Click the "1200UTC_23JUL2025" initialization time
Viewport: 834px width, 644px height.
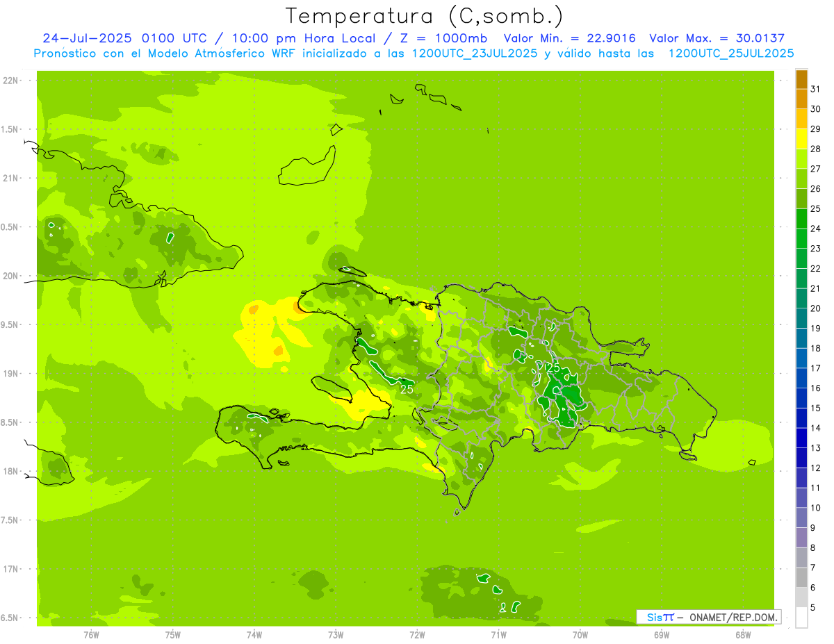(x=475, y=53)
